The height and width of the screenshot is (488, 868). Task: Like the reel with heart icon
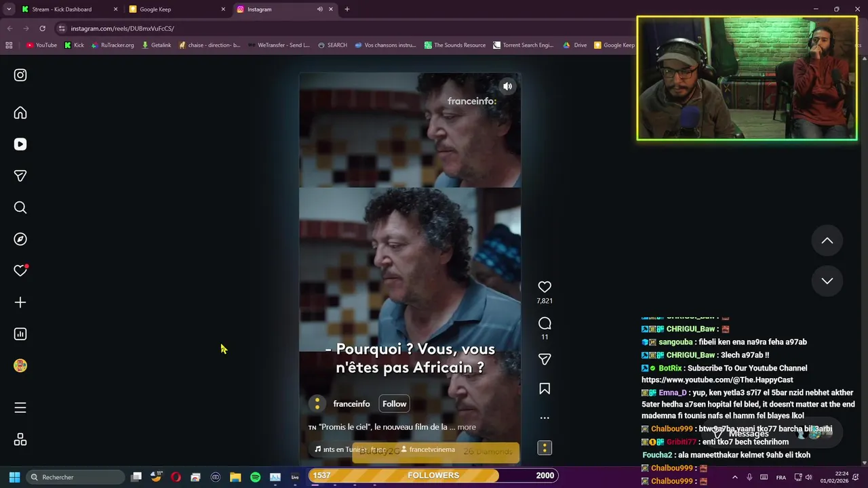point(545,287)
